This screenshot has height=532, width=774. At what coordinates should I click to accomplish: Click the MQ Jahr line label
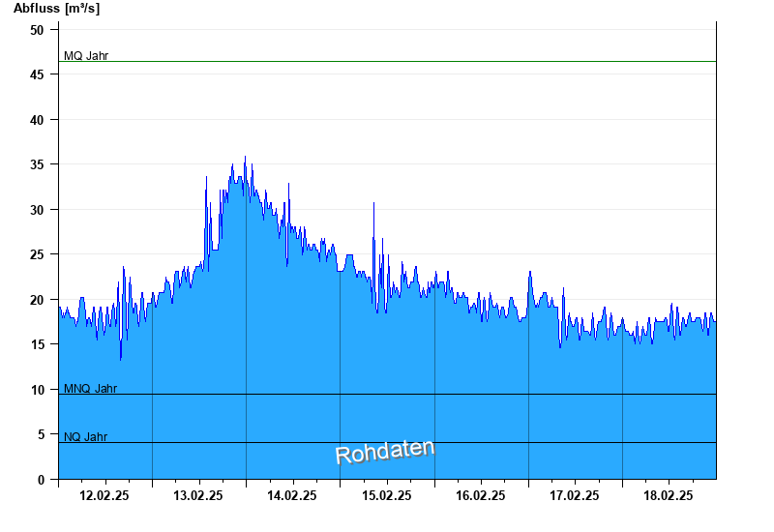click(86, 56)
